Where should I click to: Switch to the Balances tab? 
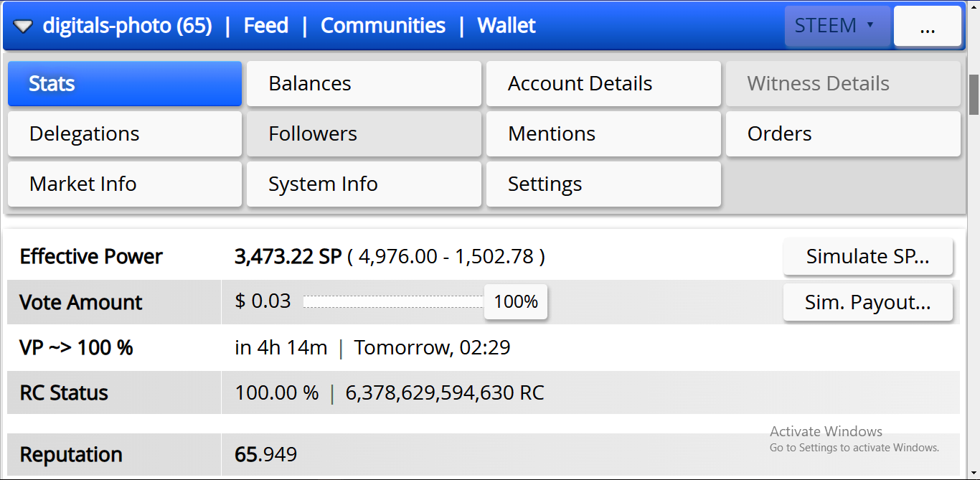coord(364,84)
